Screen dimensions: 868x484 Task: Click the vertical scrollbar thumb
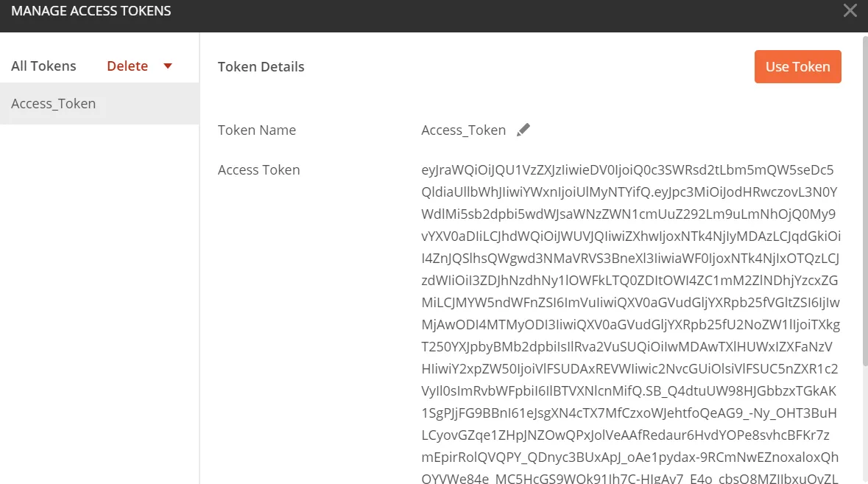coord(865,201)
